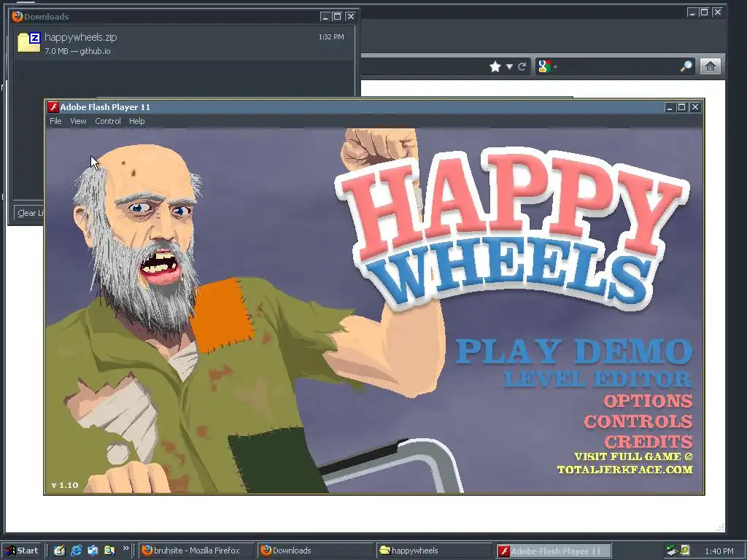Close the Downloads window
747x560 pixels.
pos(351,17)
